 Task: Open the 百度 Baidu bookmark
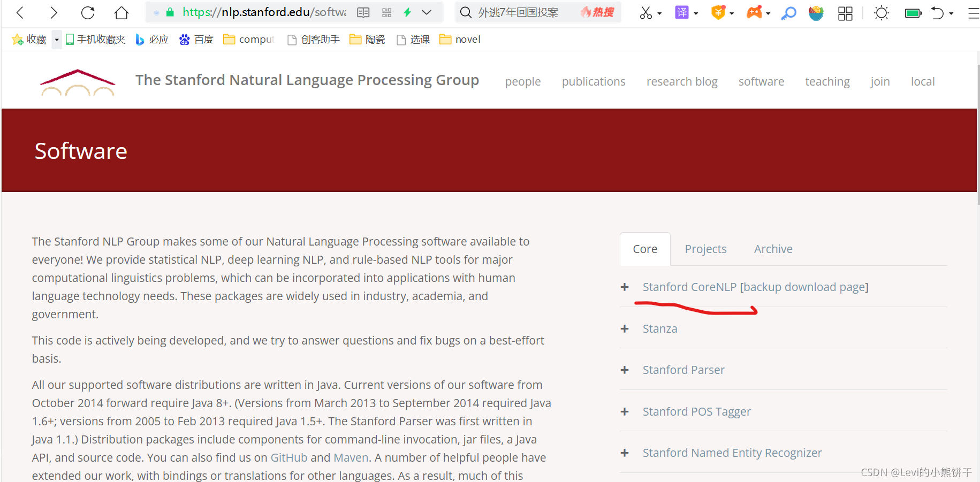click(196, 40)
